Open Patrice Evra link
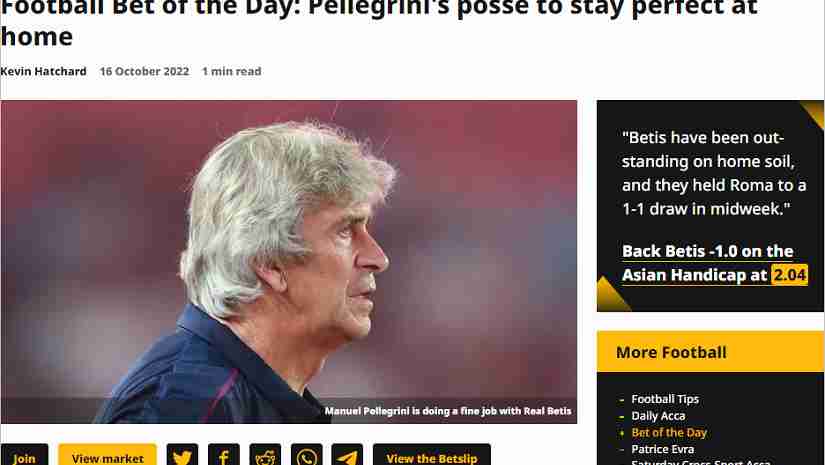The height and width of the screenshot is (465, 825). (x=662, y=449)
